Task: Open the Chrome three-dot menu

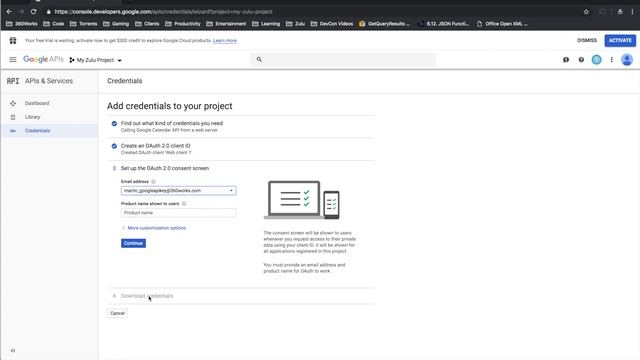Action: (x=632, y=12)
